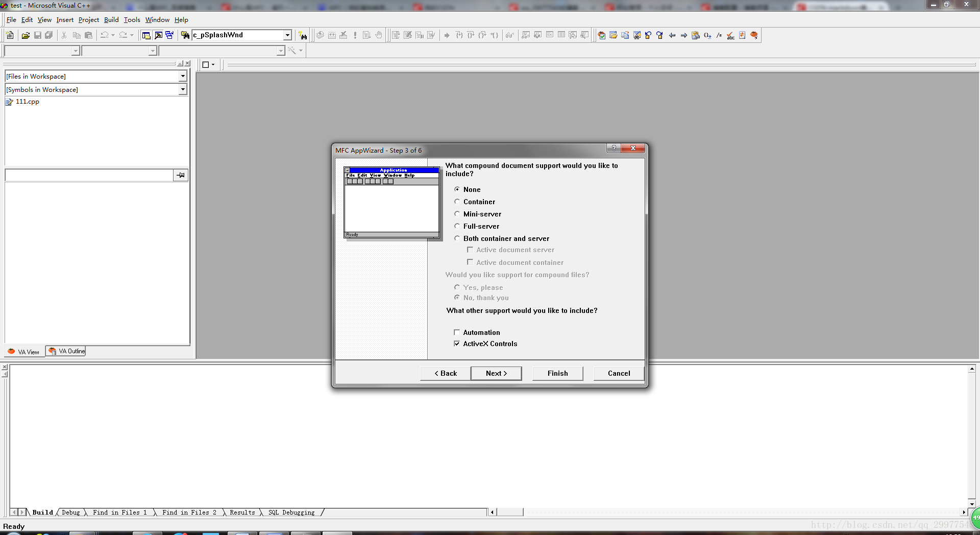980x535 pixels.
Task: Click the Undo arrow icon
Action: [104, 35]
